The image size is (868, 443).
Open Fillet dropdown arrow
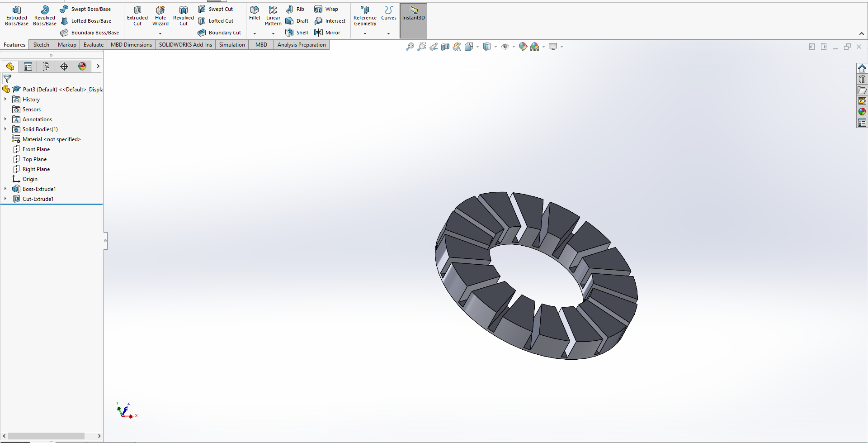(x=255, y=33)
